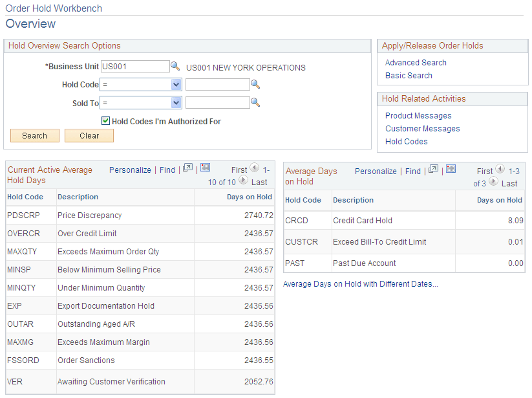This screenshot has width=532, height=398.
Task: Open the Hold Code operator dropdown
Action: pos(175,84)
